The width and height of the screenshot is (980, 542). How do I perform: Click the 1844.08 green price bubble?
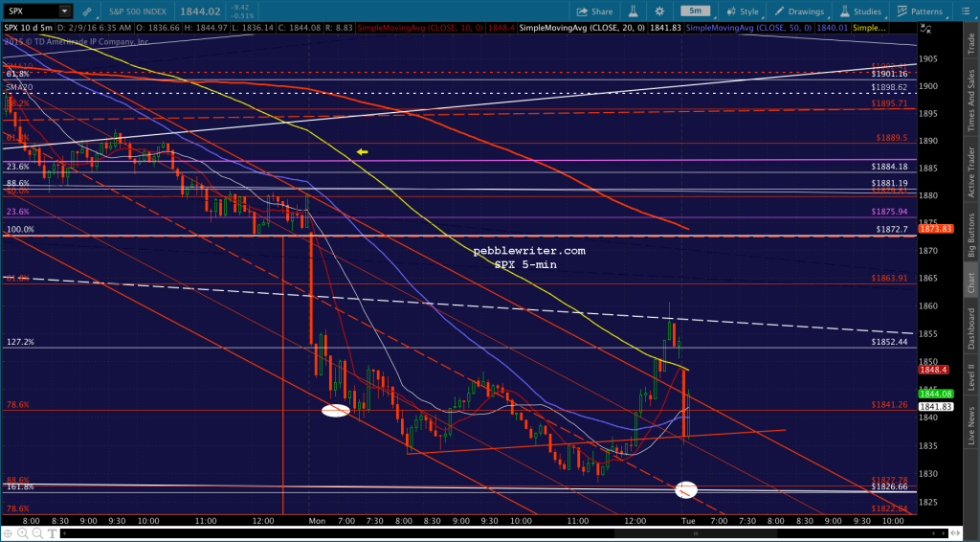click(x=935, y=394)
